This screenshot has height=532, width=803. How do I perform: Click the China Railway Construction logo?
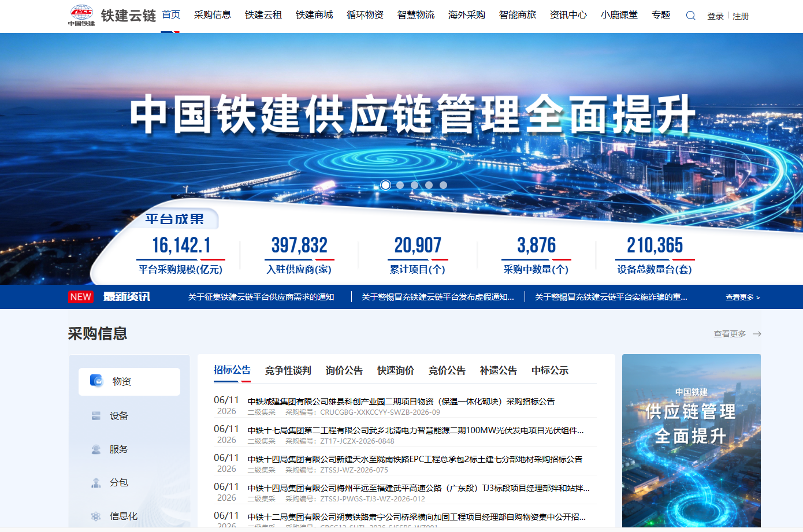tap(81, 16)
